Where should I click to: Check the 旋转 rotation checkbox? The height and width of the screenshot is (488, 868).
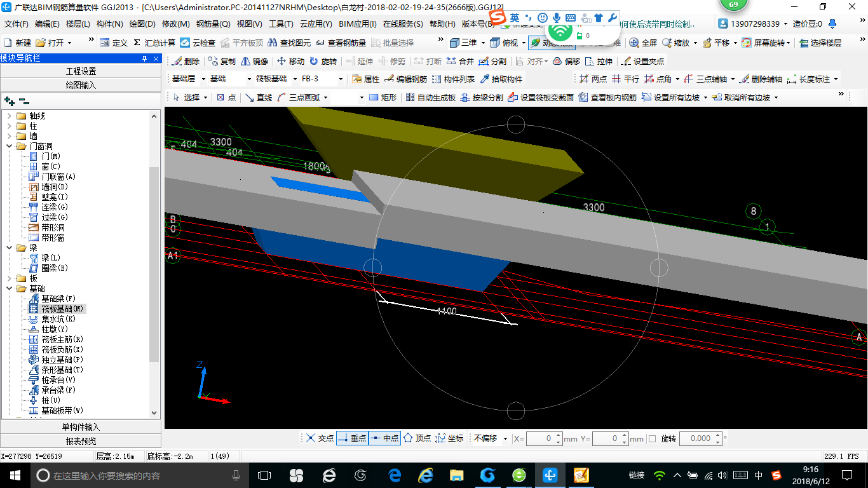pyautogui.click(x=652, y=438)
